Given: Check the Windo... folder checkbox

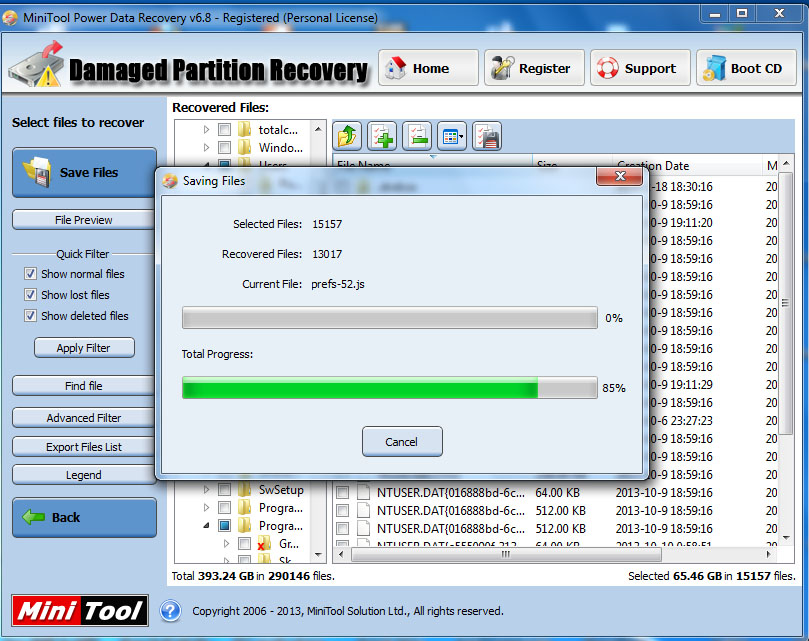Looking at the screenshot, I should (x=224, y=148).
